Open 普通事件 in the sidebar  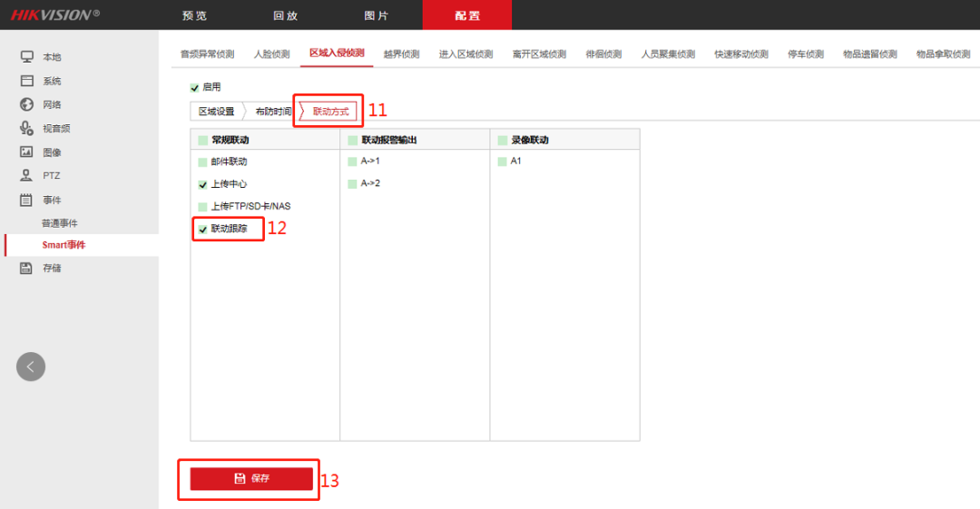60,223
